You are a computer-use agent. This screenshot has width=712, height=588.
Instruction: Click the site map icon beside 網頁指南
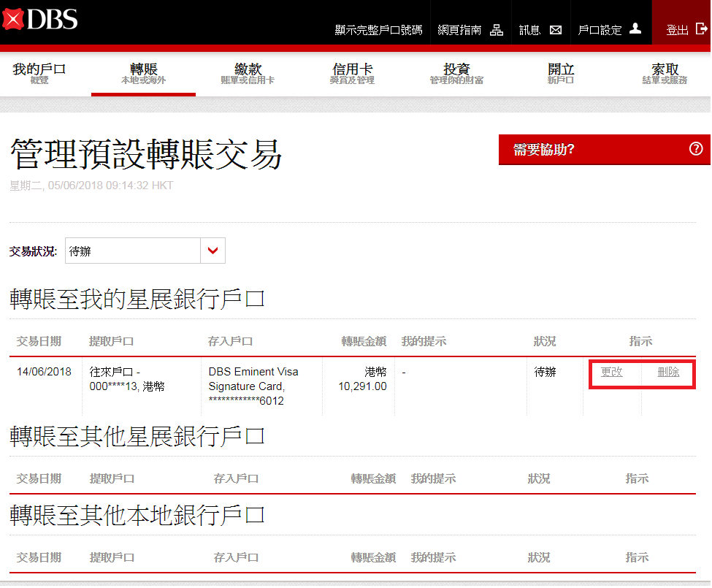(x=497, y=30)
